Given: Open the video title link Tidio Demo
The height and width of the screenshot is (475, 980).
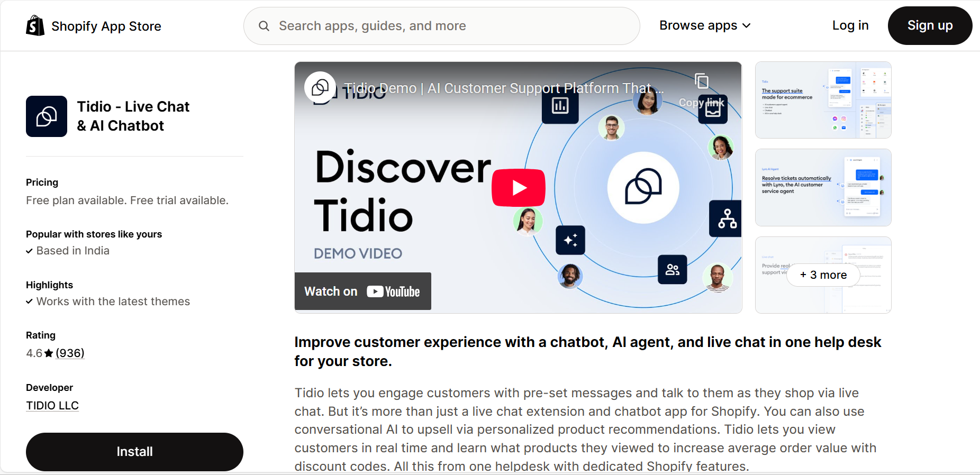Looking at the screenshot, I should click(503, 88).
